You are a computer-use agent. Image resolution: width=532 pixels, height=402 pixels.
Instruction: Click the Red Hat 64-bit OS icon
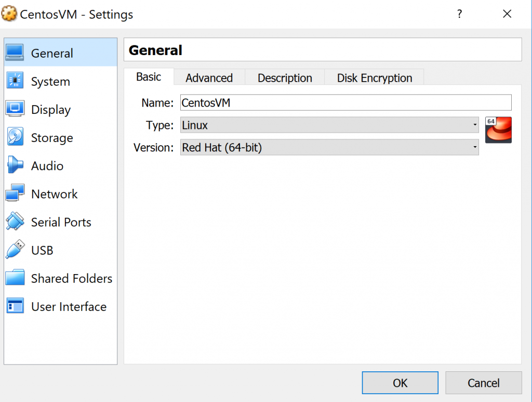pos(498,130)
